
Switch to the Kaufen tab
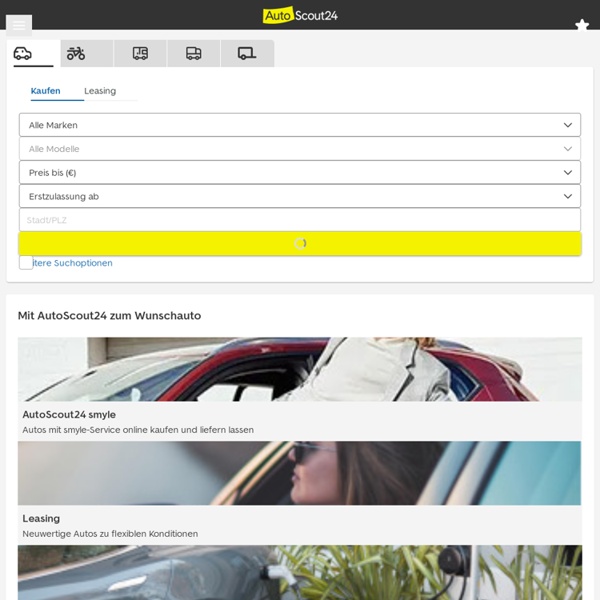pyautogui.click(x=45, y=91)
